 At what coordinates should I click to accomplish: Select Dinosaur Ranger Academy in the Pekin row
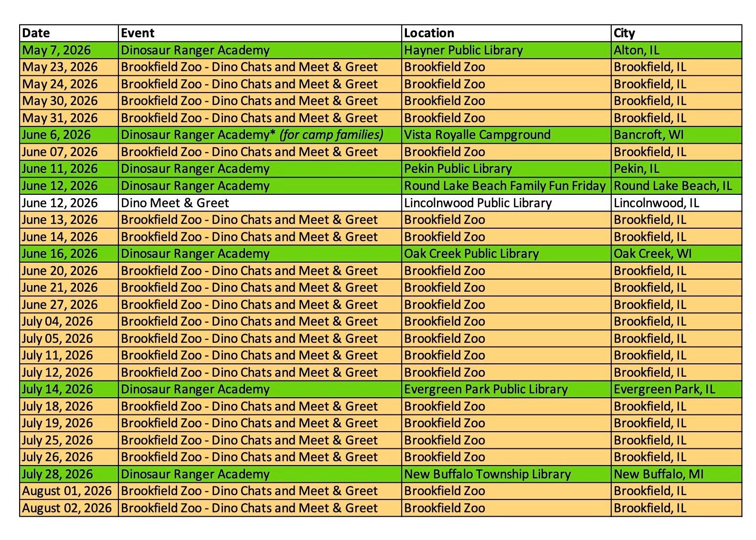pos(260,169)
